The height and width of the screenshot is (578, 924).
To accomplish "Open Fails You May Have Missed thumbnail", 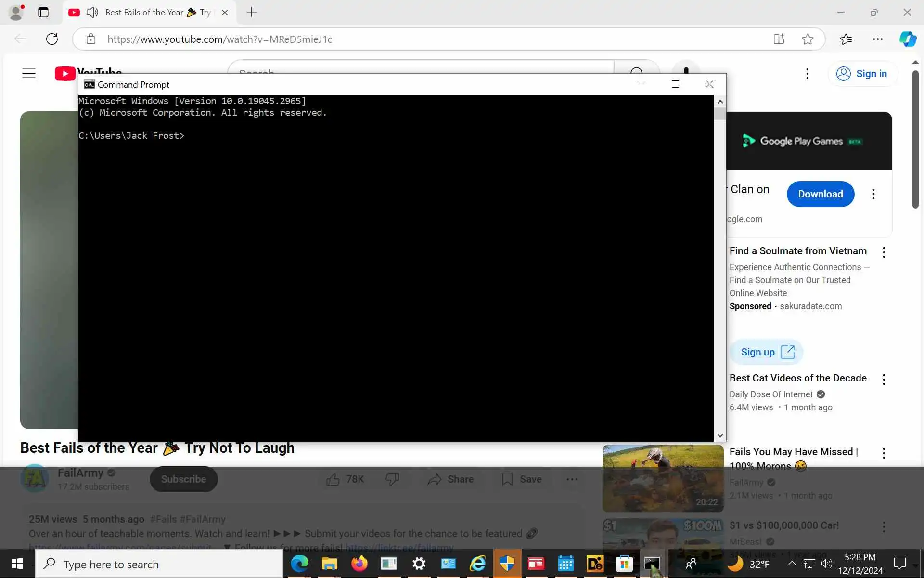I will (663, 478).
